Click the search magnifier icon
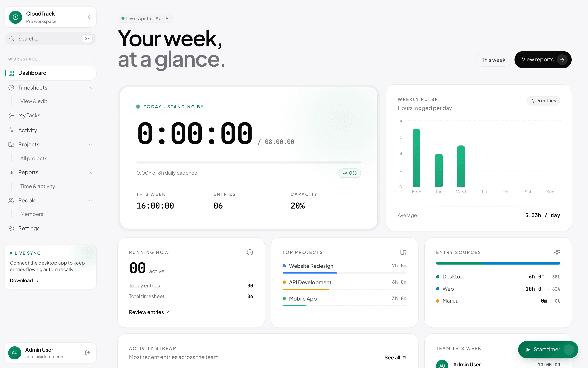The image size is (588, 368). 12,39
